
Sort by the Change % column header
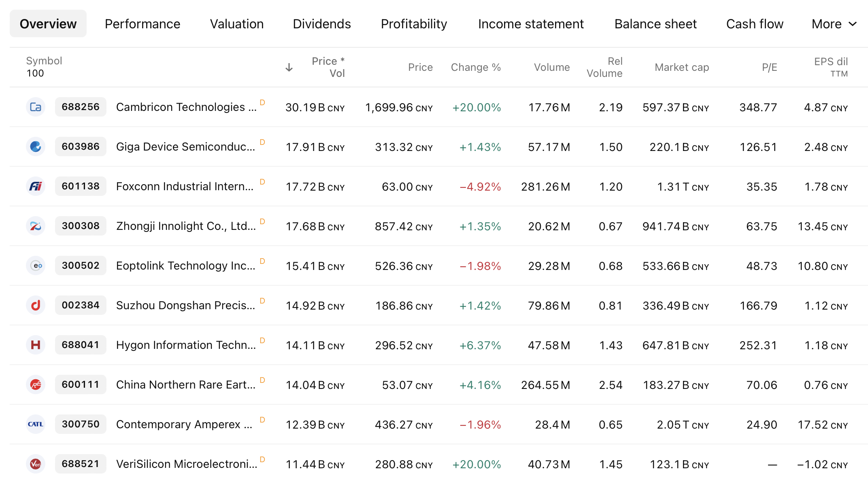coord(476,67)
